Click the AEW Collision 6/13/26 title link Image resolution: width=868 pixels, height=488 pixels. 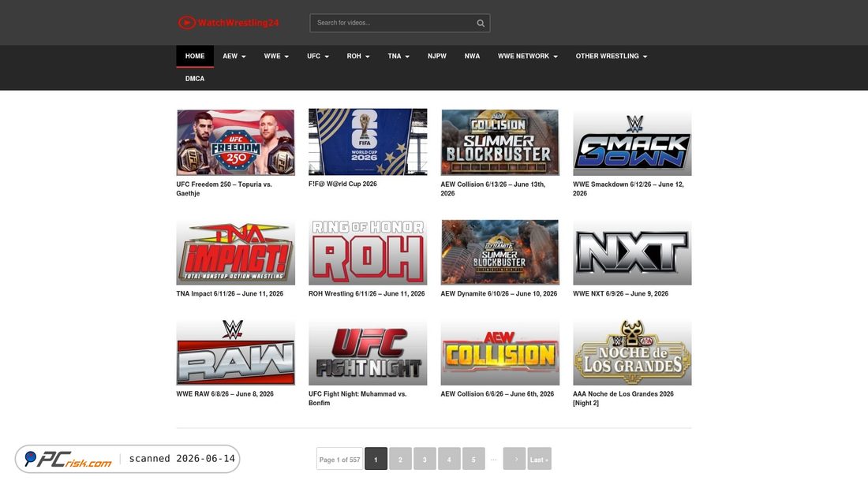pyautogui.click(x=492, y=188)
